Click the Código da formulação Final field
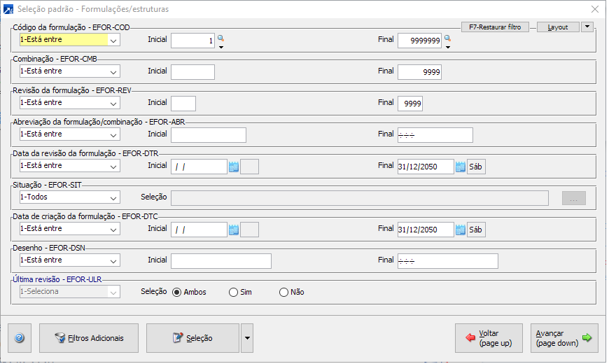 (x=419, y=41)
